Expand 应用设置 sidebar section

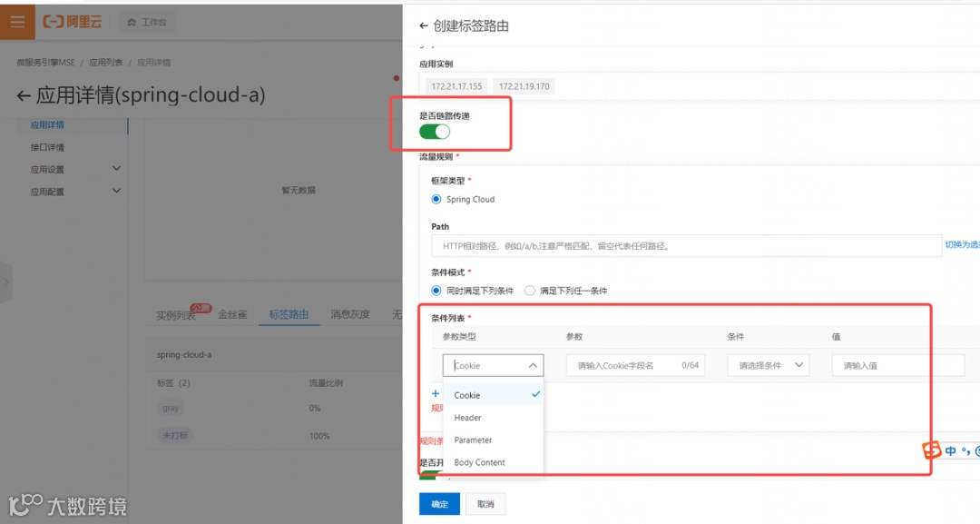pos(75,169)
